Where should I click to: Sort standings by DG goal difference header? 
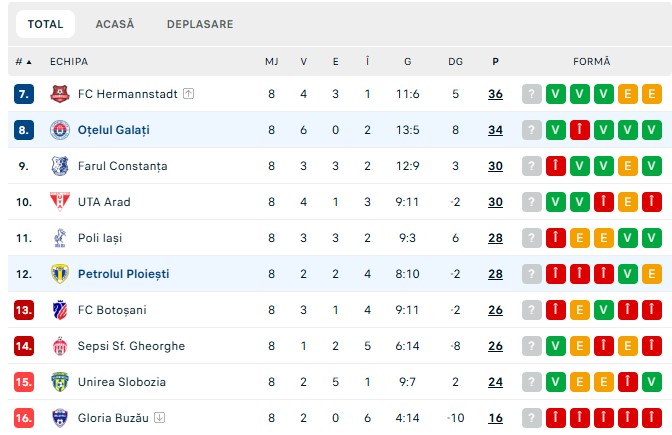click(456, 62)
